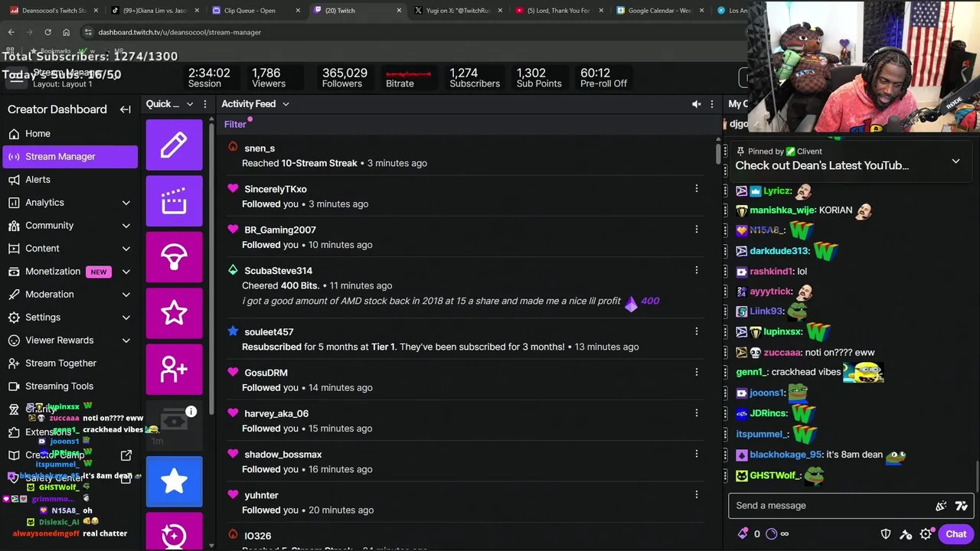The height and width of the screenshot is (551, 980).
Task: Open the Edit Stream Info pencil quick action
Action: (x=174, y=145)
